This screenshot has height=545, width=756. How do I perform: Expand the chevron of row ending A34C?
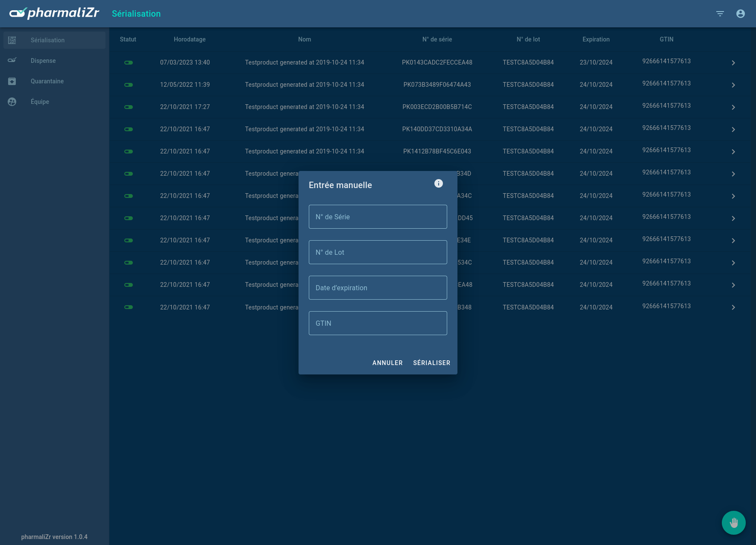coord(733,196)
